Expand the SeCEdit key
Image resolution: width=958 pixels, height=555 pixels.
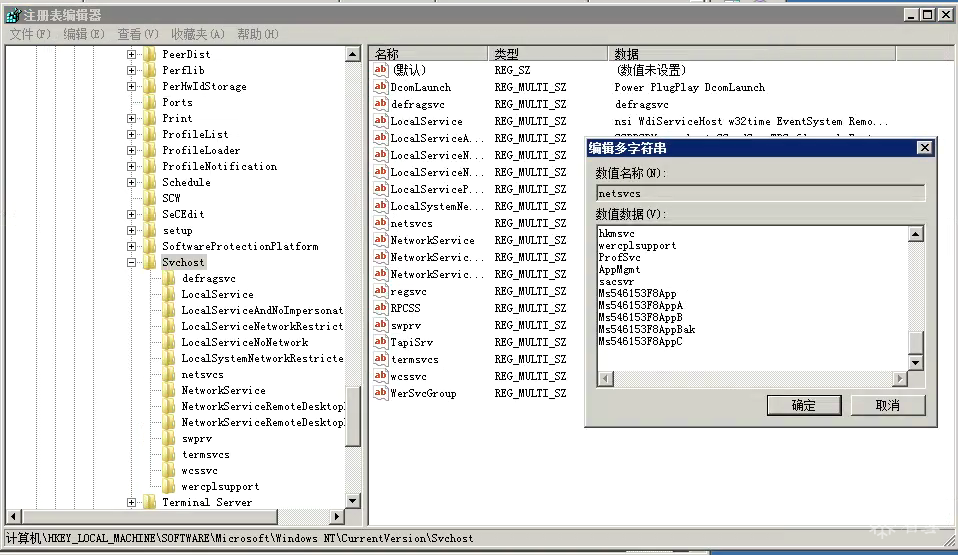[x=131, y=215]
